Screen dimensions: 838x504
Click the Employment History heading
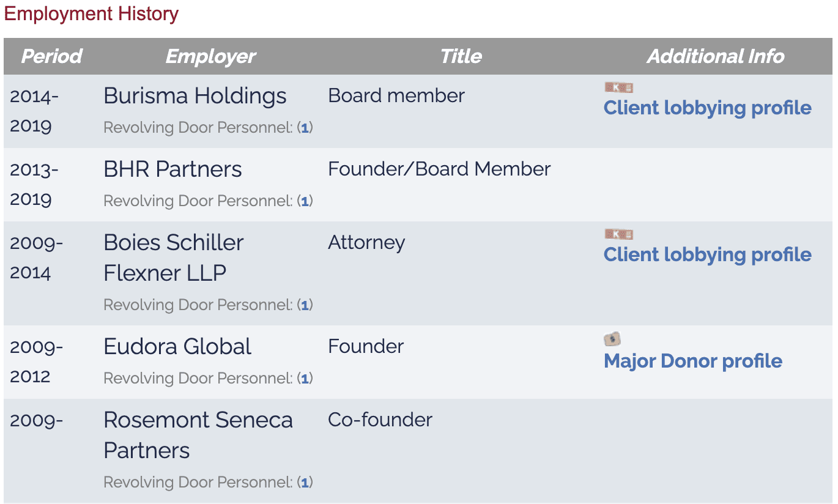91,13
